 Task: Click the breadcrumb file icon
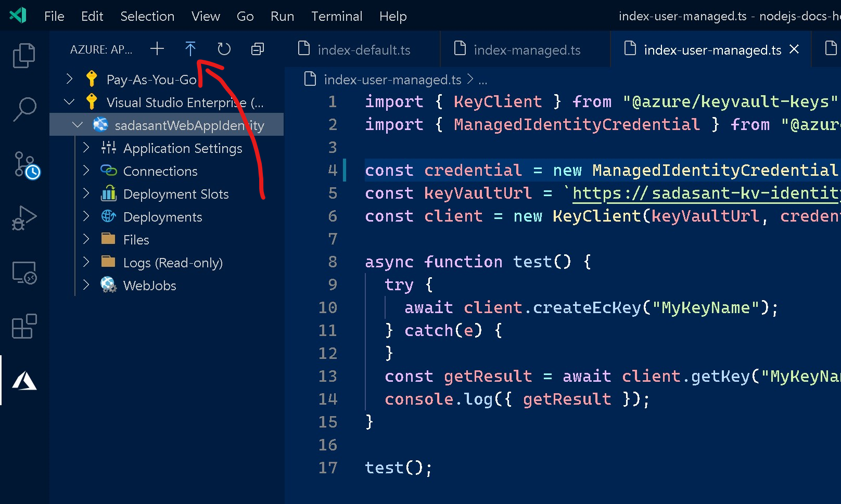click(310, 79)
